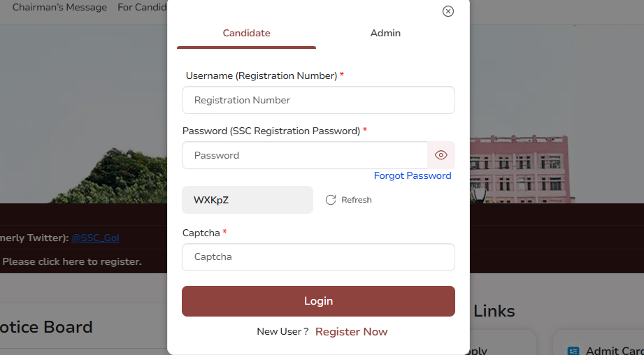Click the WXKpZ captcha code box
The image size is (644, 355).
coord(247,200)
